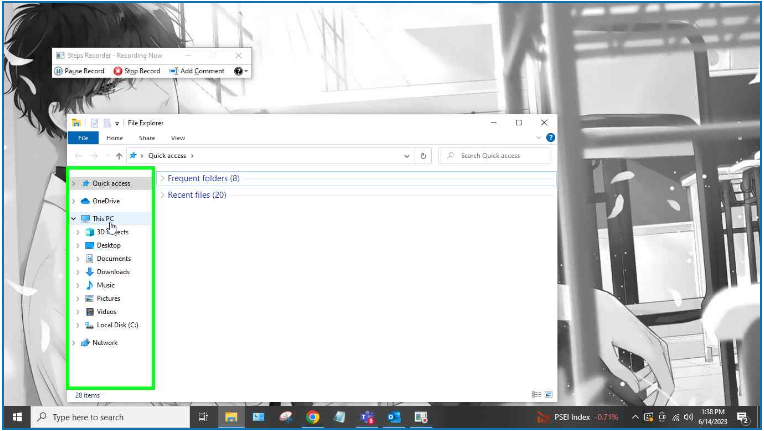Open Documents in navigation pane
Image resolution: width=764 pixels, height=431 pixels.
point(114,259)
